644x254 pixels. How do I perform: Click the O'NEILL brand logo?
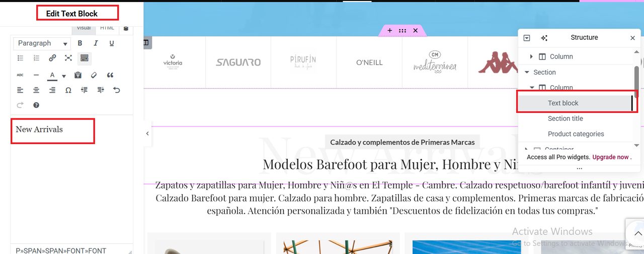pos(369,62)
